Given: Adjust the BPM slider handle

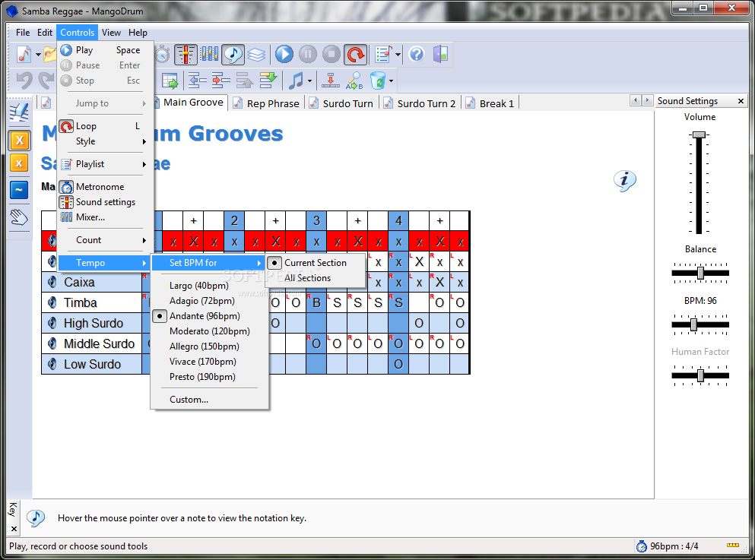Looking at the screenshot, I should [x=694, y=324].
